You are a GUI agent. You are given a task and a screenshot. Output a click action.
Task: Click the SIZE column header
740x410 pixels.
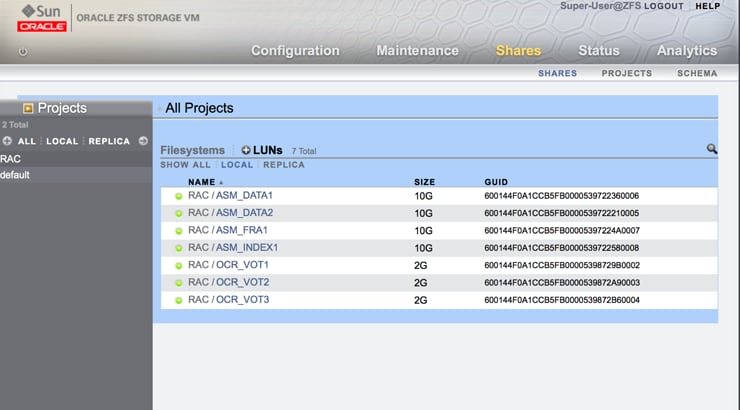(x=424, y=182)
